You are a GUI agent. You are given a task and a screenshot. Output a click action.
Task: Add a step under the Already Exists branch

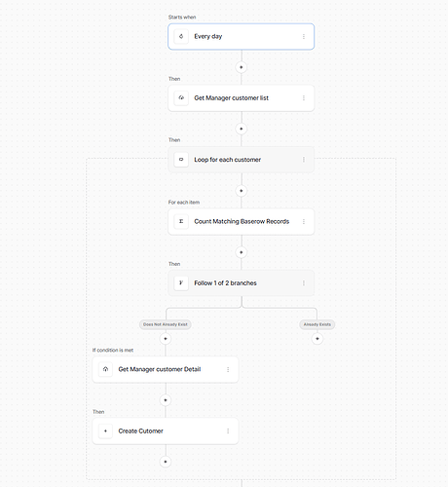pos(317,339)
